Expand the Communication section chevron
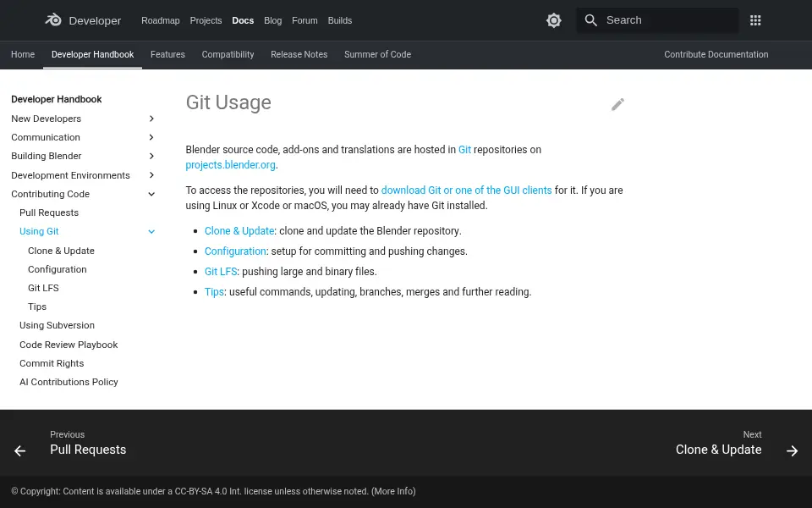The width and height of the screenshot is (812, 508). (x=151, y=137)
